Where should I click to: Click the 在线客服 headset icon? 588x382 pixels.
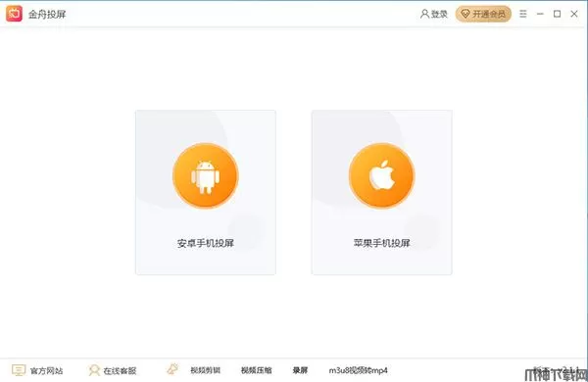coord(94,370)
